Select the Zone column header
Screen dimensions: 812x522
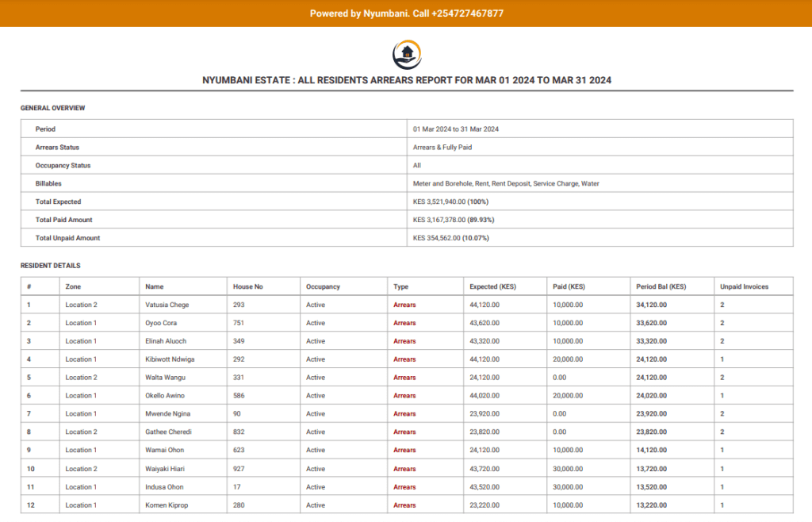tap(73, 286)
